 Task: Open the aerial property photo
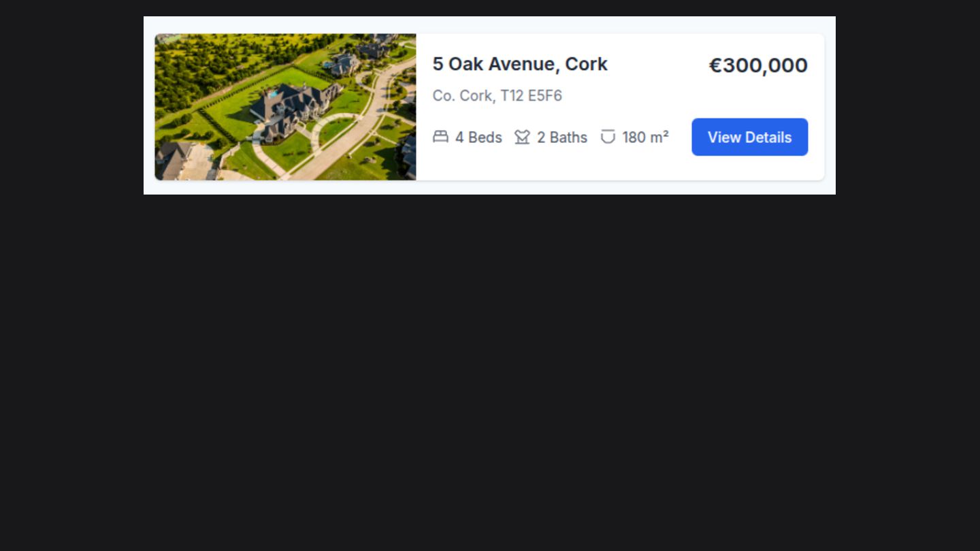[285, 107]
